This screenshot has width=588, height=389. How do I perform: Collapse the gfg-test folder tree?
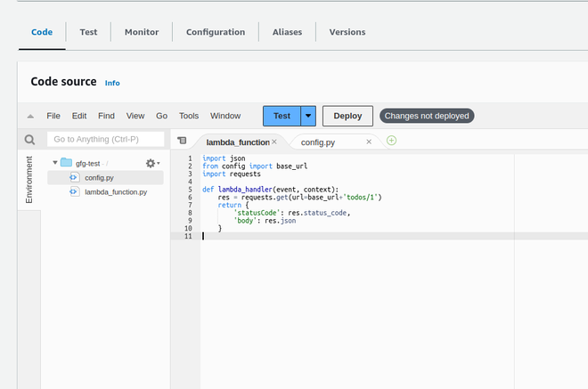click(x=54, y=163)
